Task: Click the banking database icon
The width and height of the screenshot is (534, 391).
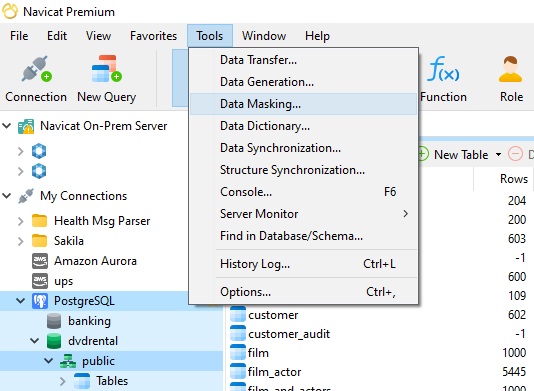Action: tap(54, 321)
